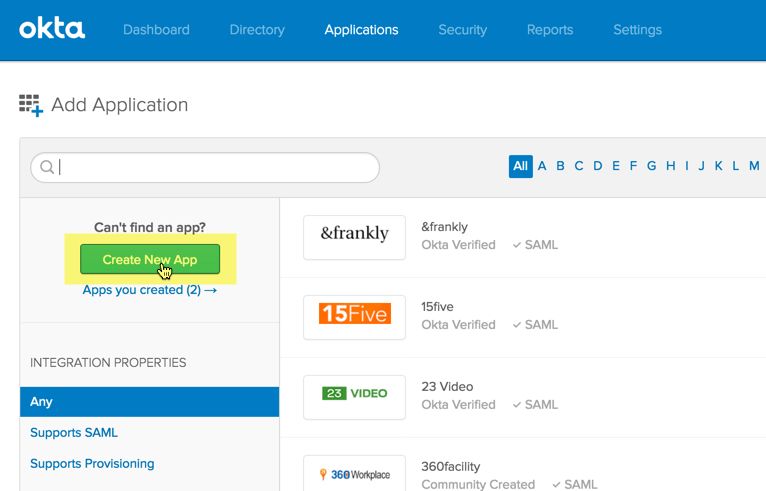Click the Add Application grid icon
The image size is (766, 491).
(x=30, y=105)
